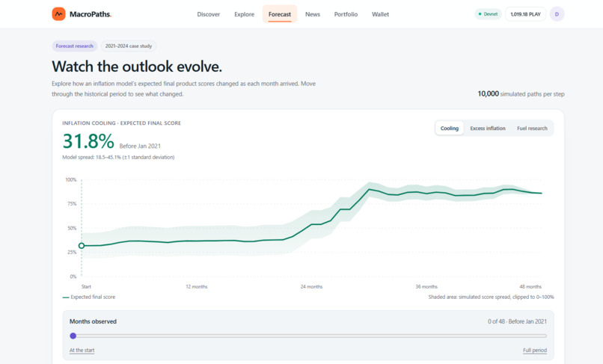The image size is (603, 364).
Task: Click the green Devnet status badge
Action: [x=488, y=14]
